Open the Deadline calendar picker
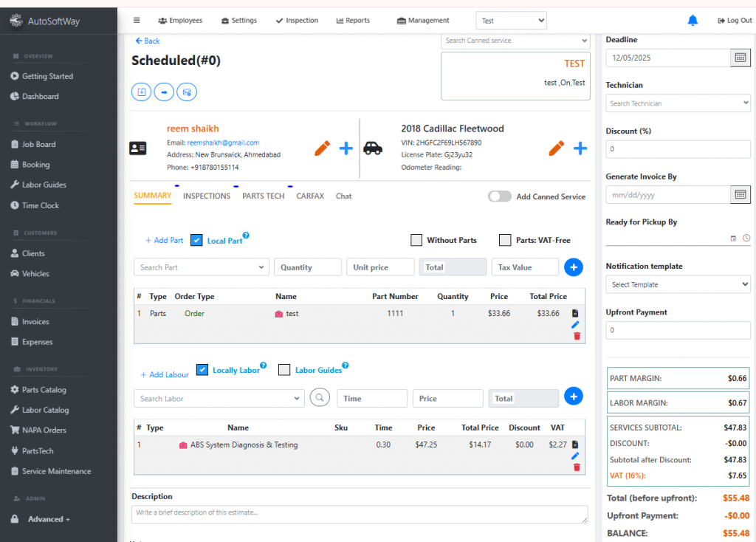The width and height of the screenshot is (756, 542). pos(740,58)
